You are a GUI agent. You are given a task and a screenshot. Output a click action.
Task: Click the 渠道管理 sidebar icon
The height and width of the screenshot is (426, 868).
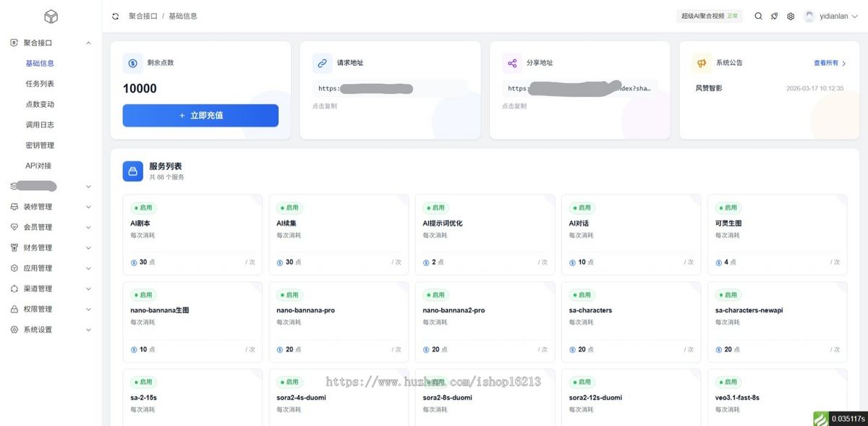tap(14, 289)
